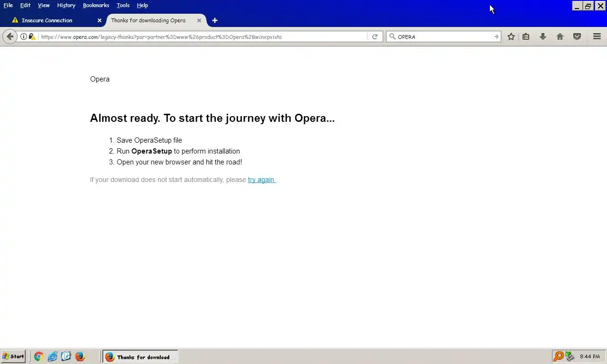This screenshot has width=607, height=364.
Task: Open the File menu
Action: (x=8, y=5)
